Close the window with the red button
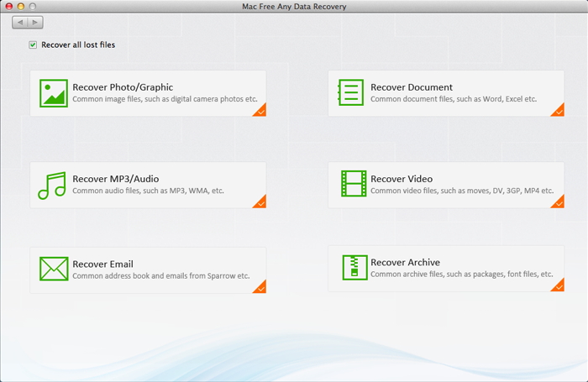 point(9,7)
